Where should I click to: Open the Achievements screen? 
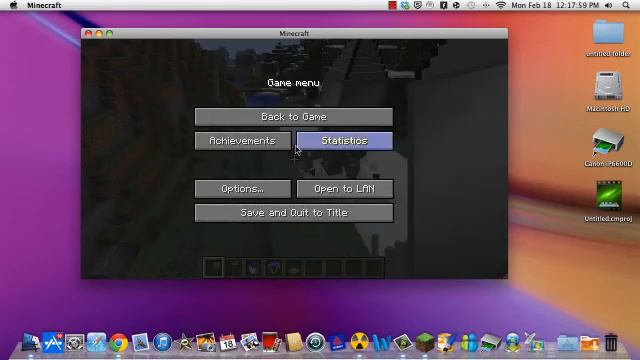tap(243, 141)
